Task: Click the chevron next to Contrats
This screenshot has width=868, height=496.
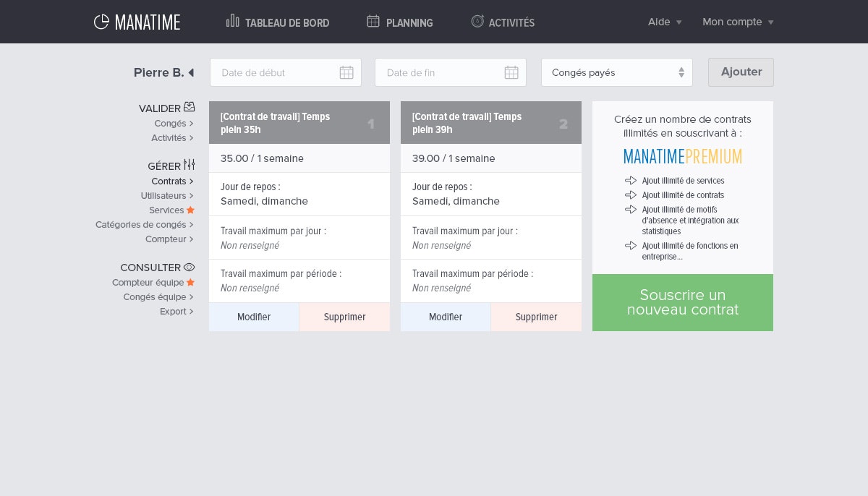Action: (x=192, y=181)
